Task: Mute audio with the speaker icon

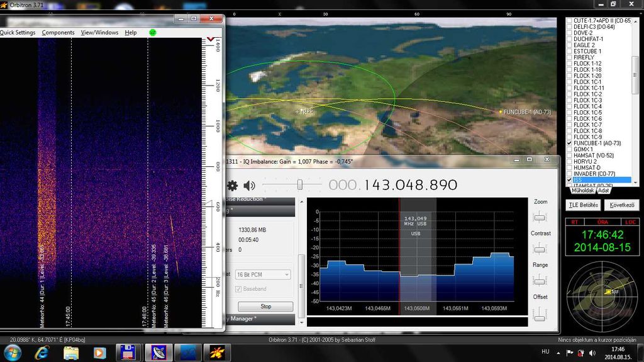Action: point(250,185)
